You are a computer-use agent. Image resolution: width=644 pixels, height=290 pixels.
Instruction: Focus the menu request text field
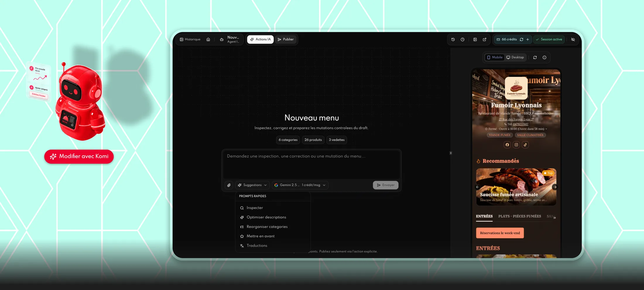pyautogui.click(x=311, y=164)
